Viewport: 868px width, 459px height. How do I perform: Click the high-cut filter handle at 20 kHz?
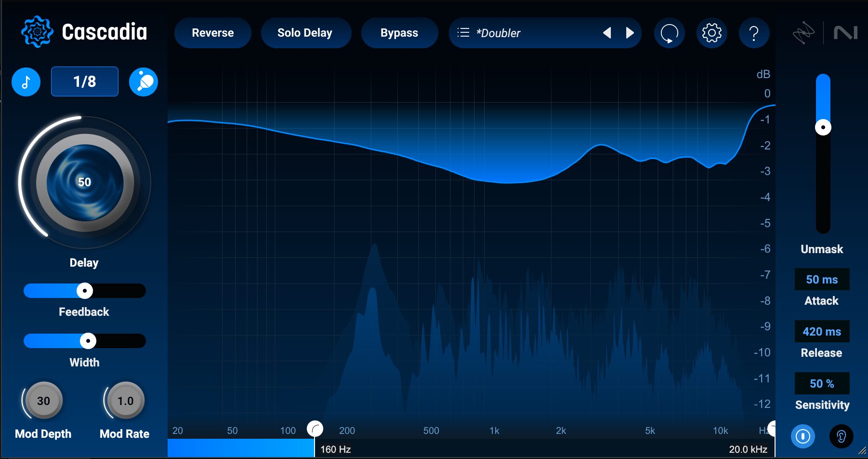click(x=772, y=428)
